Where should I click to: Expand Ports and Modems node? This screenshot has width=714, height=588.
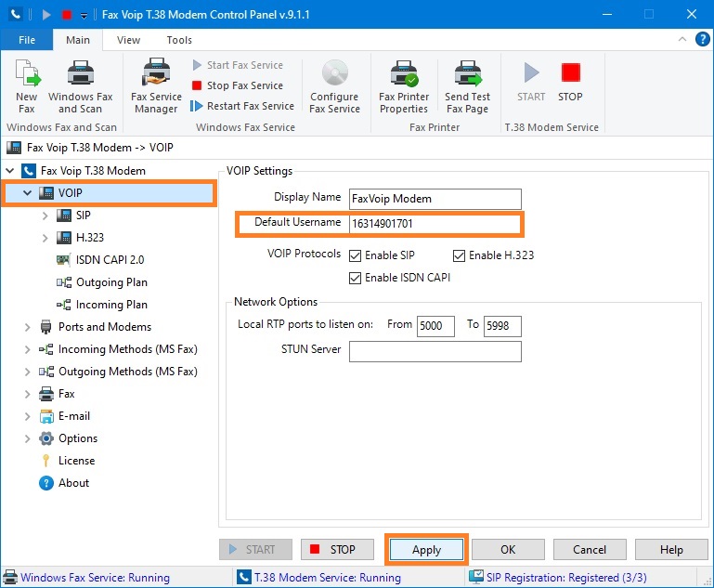[x=27, y=327]
